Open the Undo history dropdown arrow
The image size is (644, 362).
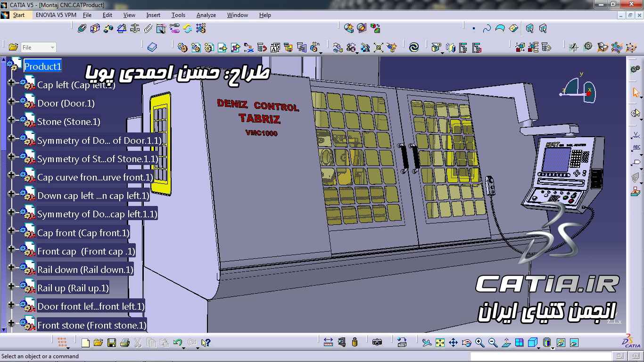[183, 348]
